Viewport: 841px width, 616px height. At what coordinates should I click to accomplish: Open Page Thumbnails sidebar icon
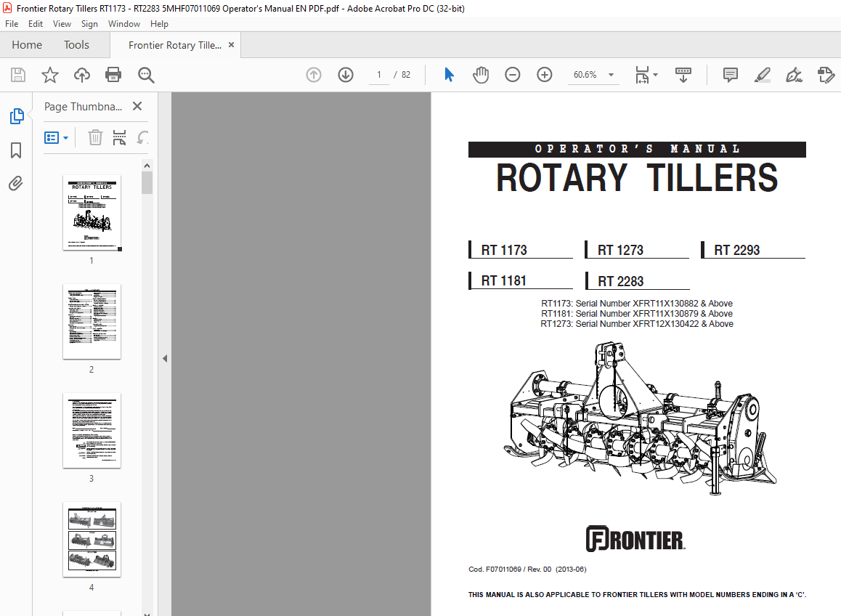pyautogui.click(x=17, y=116)
